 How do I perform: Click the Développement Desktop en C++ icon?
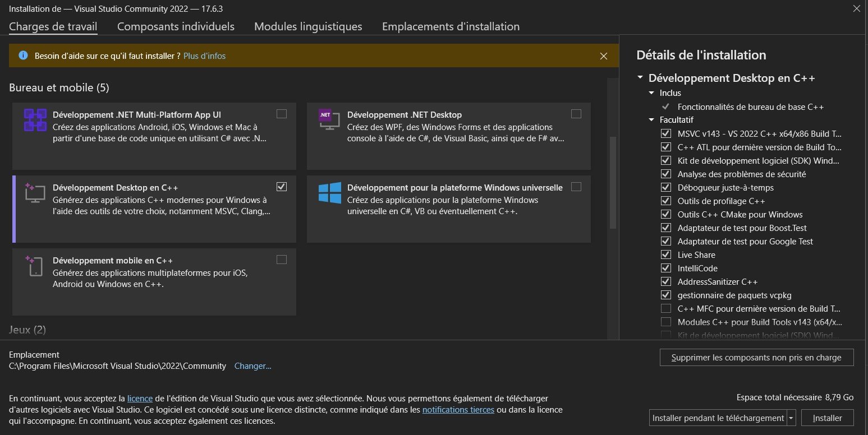[x=35, y=192]
